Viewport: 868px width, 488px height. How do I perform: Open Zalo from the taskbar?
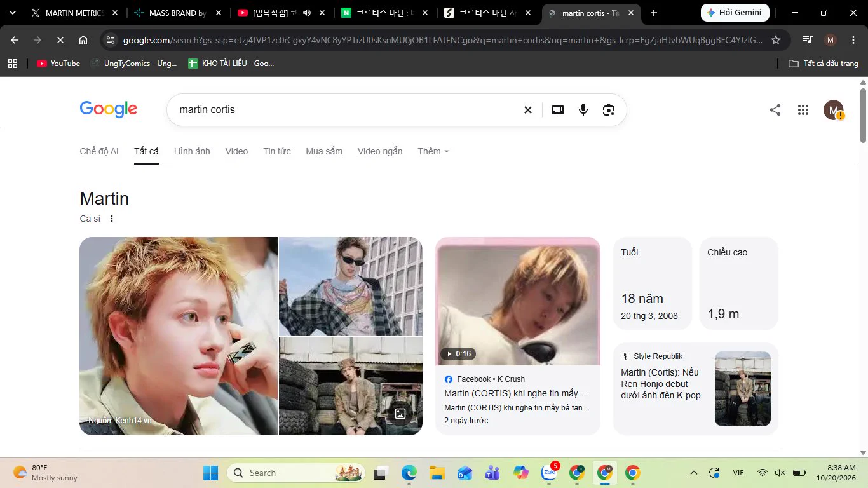[550, 472]
